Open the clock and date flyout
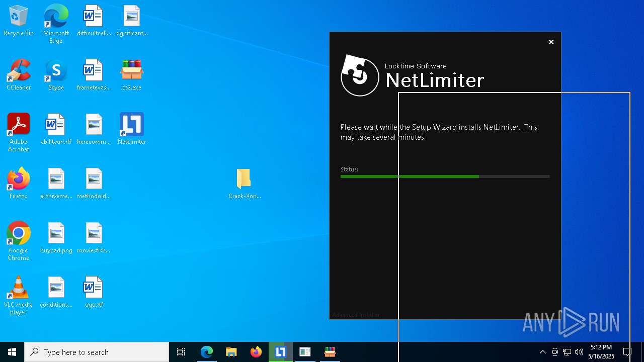Viewport: 644px width, 362px height. pyautogui.click(x=601, y=352)
